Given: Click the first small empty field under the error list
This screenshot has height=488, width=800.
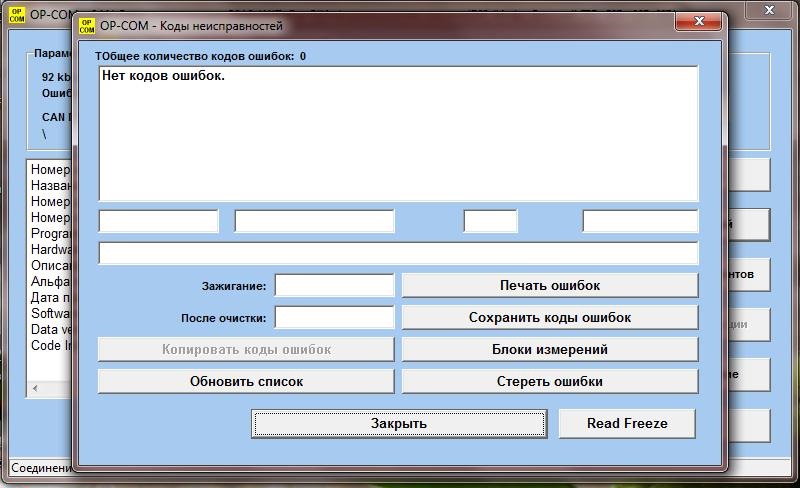Looking at the screenshot, I should [159, 222].
